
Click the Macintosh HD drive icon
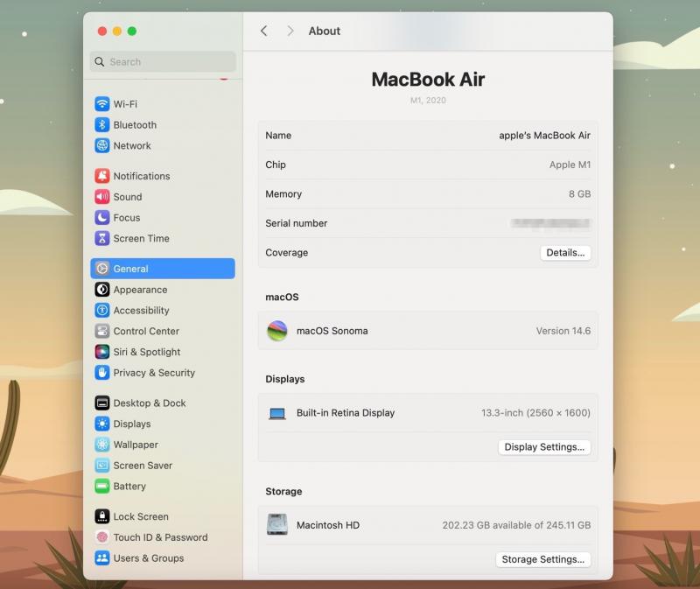276,525
